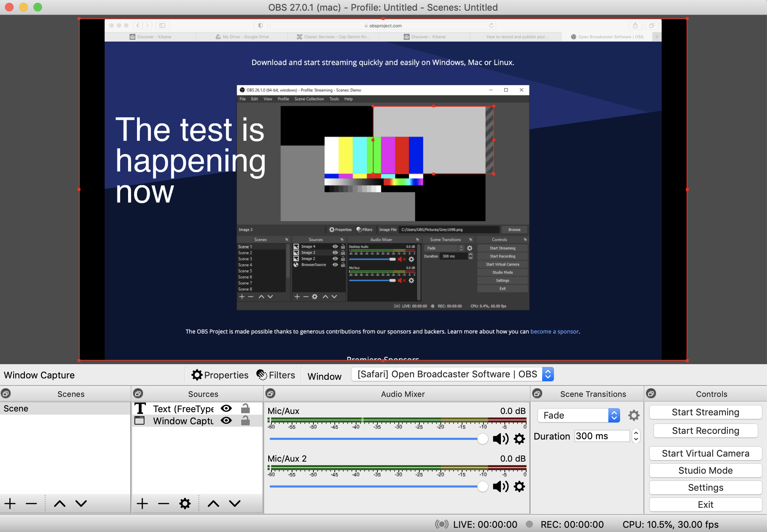The image size is (767, 532).
Task: Open the Window selection dropdown for Safari
Action: point(452,374)
